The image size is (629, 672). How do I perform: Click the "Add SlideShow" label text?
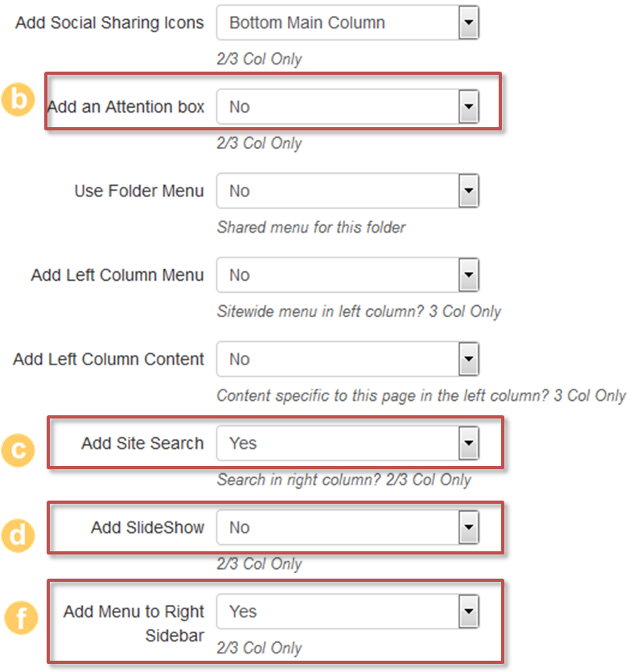(x=147, y=528)
